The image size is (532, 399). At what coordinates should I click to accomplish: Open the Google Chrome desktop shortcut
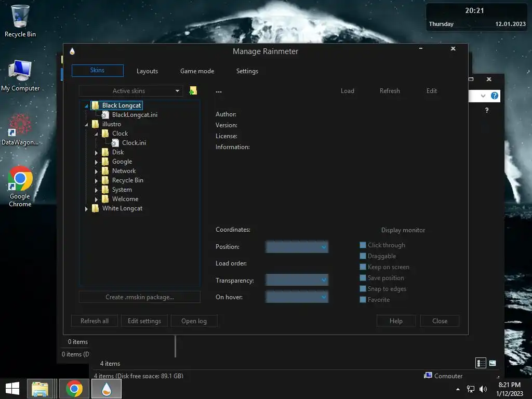(x=20, y=186)
